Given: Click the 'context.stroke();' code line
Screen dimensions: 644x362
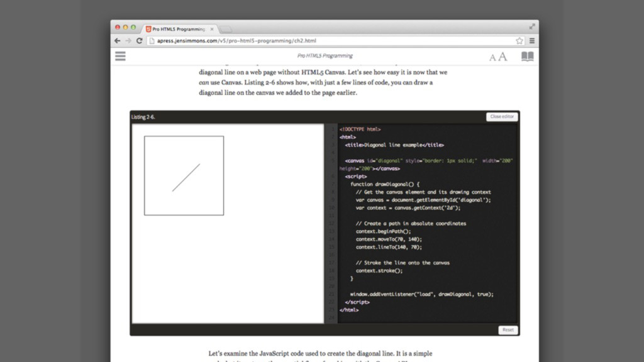Looking at the screenshot, I should (379, 271).
